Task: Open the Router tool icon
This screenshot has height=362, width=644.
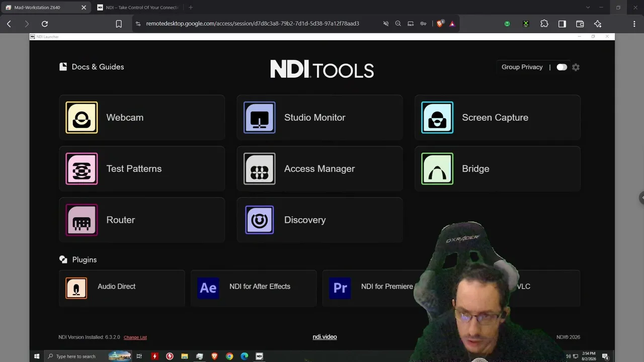Action: (x=82, y=220)
